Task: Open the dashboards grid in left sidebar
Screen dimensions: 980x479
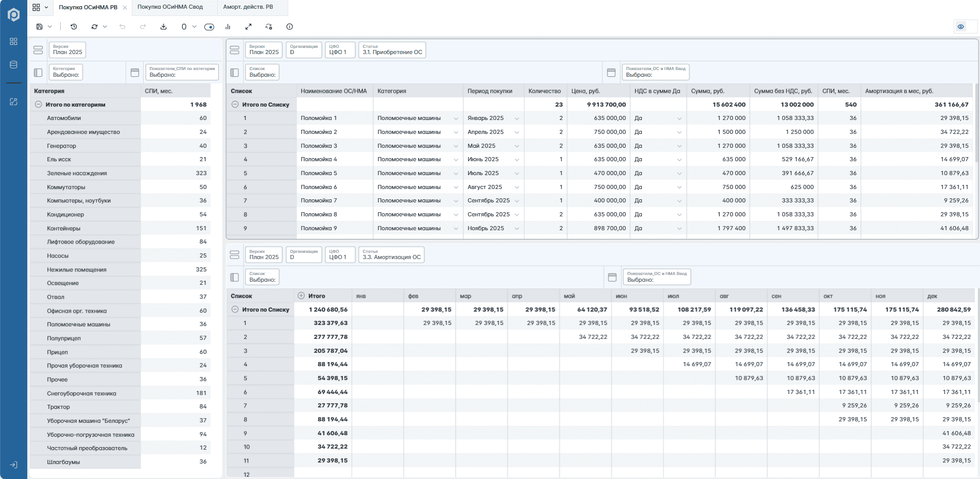Action: click(13, 41)
